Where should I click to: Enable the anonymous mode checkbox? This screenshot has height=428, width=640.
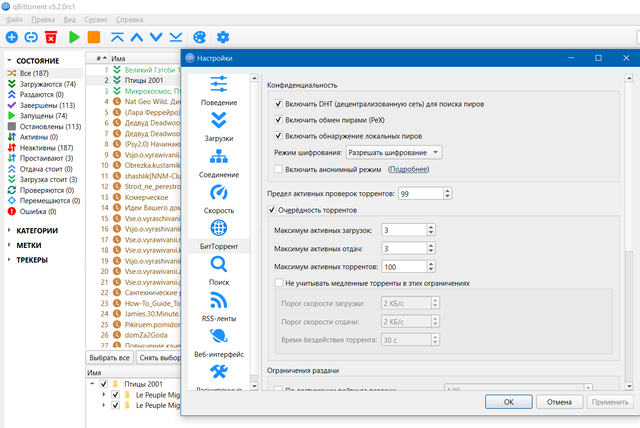[x=278, y=169]
